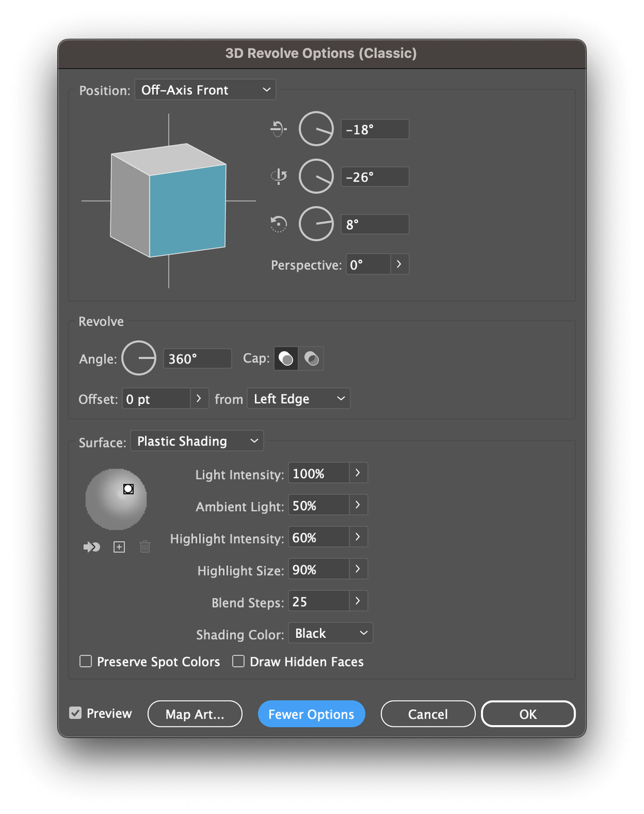Image resolution: width=644 pixels, height=814 pixels.
Task: Expand the Highlight Size slider arrow
Action: tap(358, 569)
